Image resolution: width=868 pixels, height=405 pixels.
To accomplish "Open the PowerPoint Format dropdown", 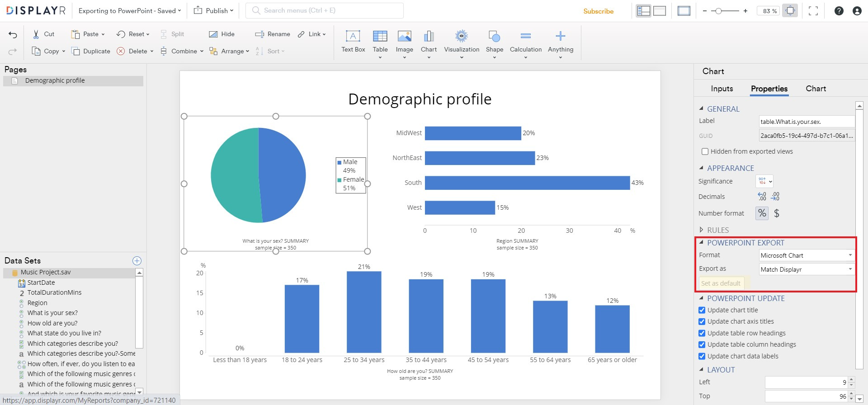I will coord(807,255).
